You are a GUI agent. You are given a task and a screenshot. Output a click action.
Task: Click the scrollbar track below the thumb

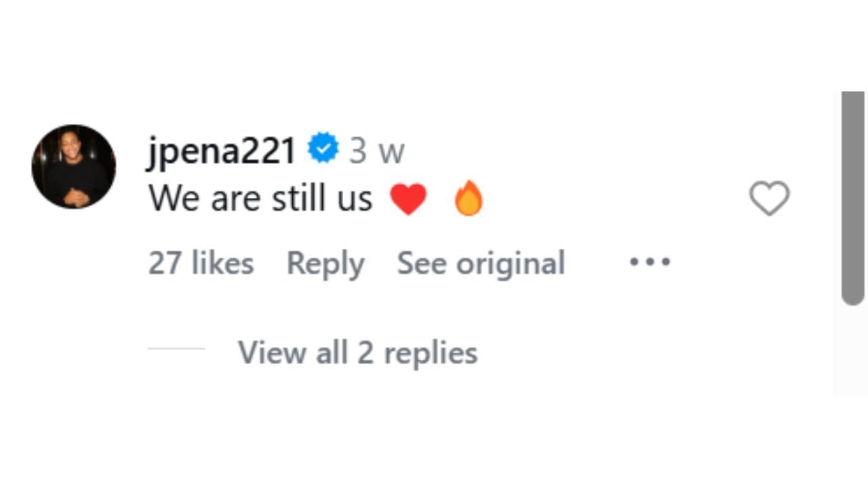point(852,352)
